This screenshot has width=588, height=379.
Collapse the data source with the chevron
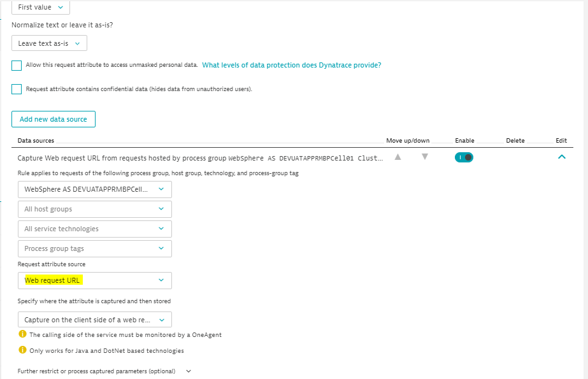(561, 157)
